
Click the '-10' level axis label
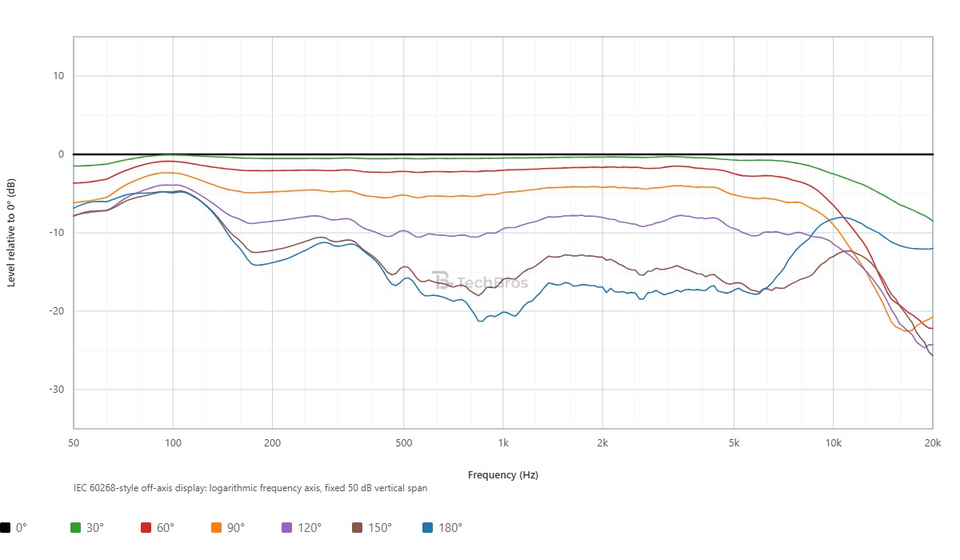tap(58, 233)
